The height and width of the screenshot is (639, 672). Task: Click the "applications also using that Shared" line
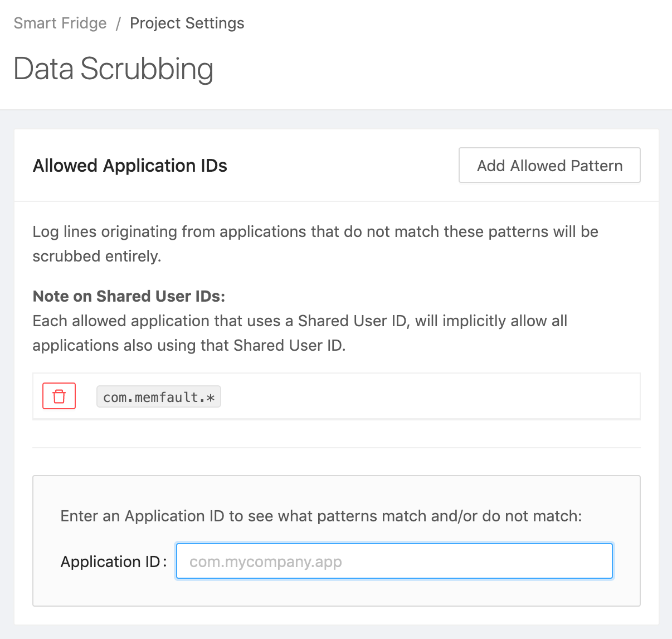point(189,346)
